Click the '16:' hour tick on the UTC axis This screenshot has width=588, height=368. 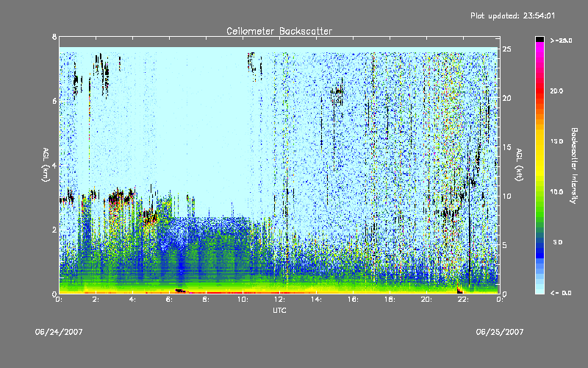point(353,300)
